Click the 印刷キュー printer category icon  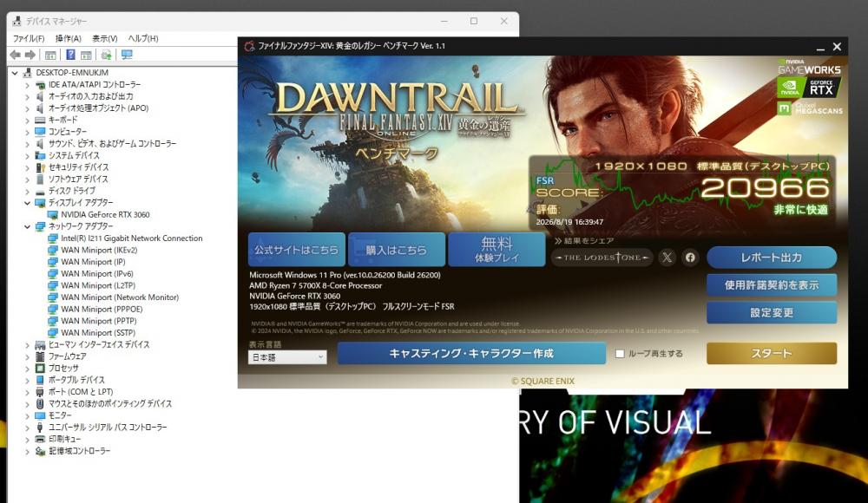40,439
